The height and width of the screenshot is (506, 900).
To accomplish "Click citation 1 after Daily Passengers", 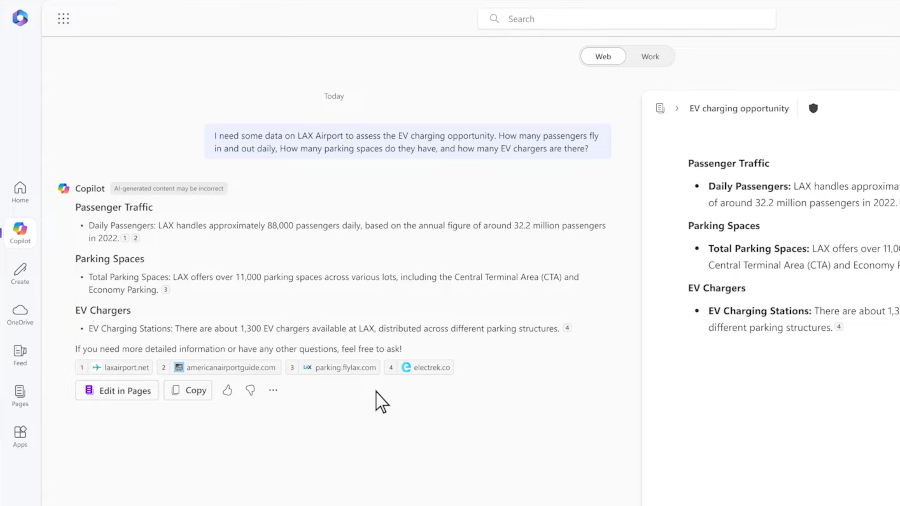I will (125, 238).
